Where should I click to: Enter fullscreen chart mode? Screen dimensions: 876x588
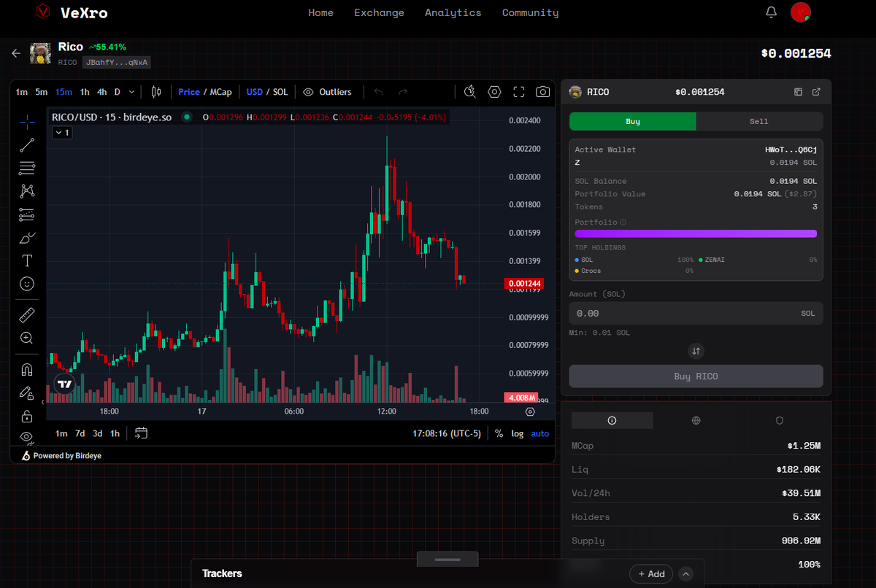click(519, 92)
